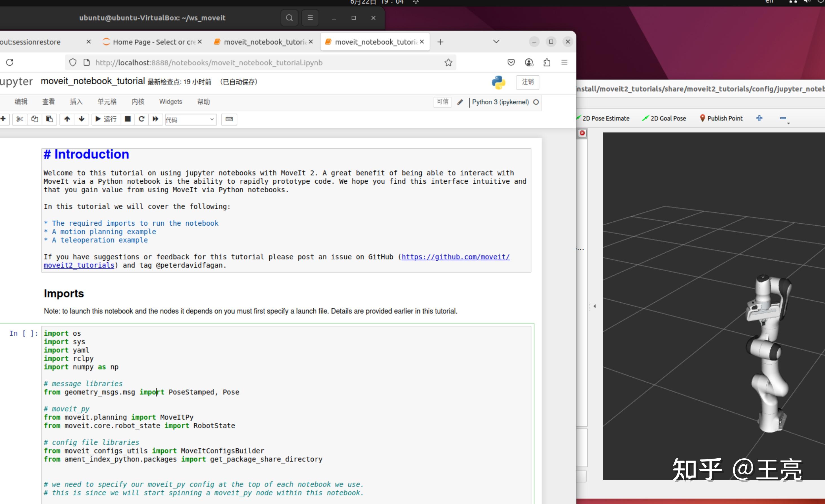Open the github moveit2_tutorials link
825x504 pixels.
click(455, 257)
